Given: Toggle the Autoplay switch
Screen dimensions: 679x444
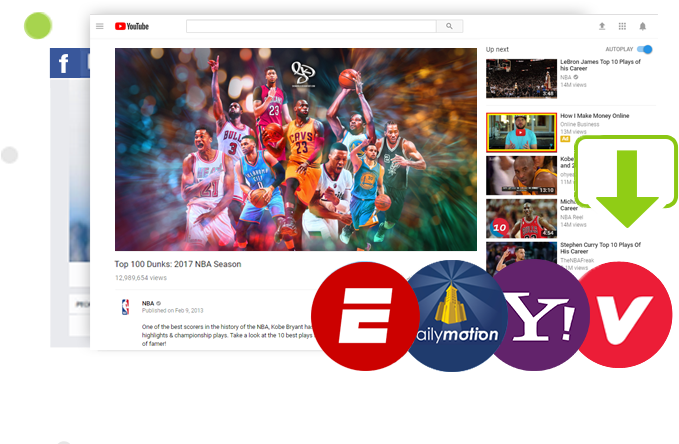Looking at the screenshot, I should (645, 49).
